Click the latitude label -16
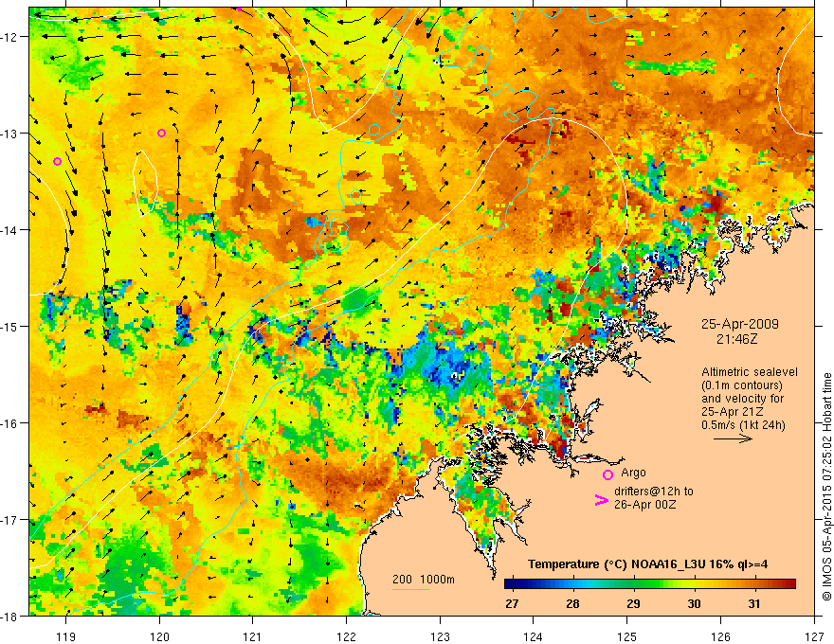Image resolution: width=834 pixels, height=644 pixels. coord(10,423)
